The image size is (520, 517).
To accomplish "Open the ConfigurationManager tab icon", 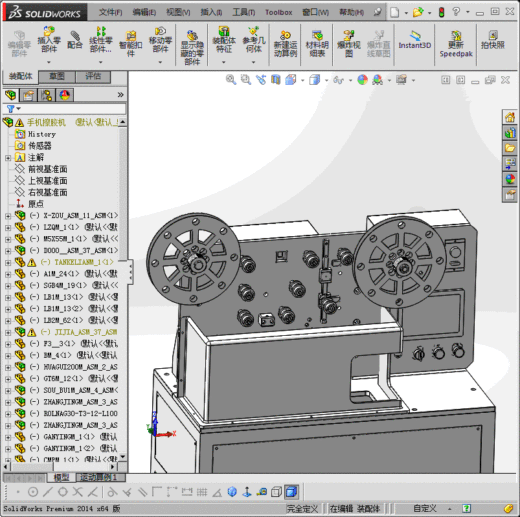I will [x=46, y=95].
